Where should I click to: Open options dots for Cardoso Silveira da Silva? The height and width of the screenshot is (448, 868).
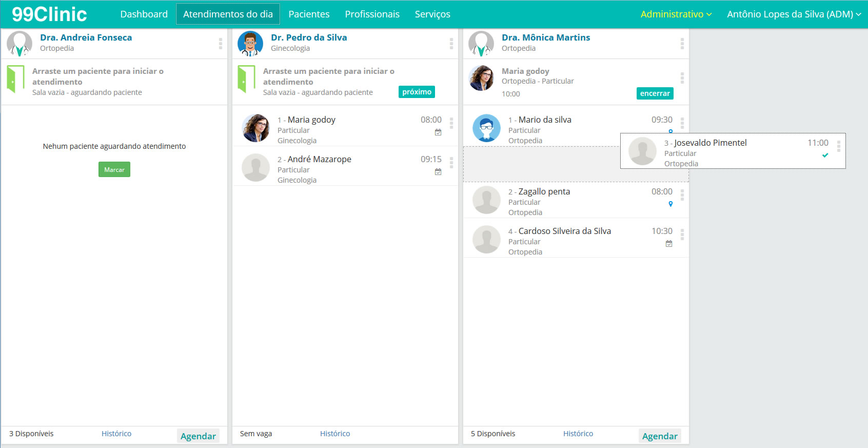(682, 235)
